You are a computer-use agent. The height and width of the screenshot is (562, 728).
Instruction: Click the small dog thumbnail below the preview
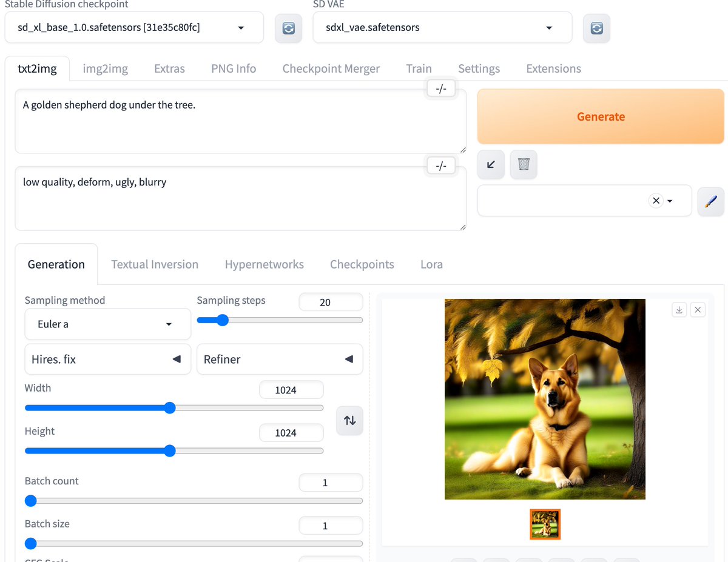tap(545, 524)
